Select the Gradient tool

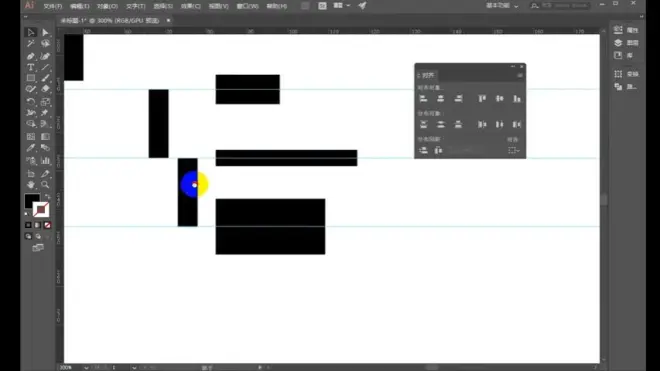coord(45,136)
